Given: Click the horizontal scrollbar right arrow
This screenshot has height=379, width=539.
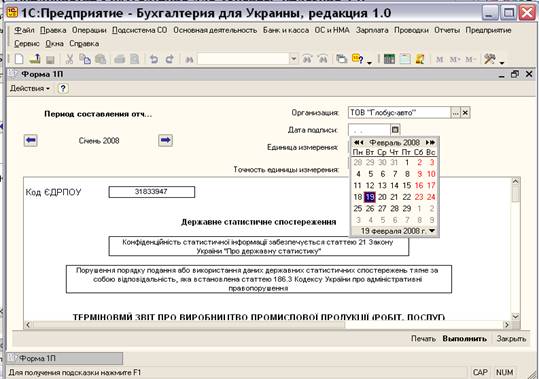Looking at the screenshot, I should click(507, 324).
